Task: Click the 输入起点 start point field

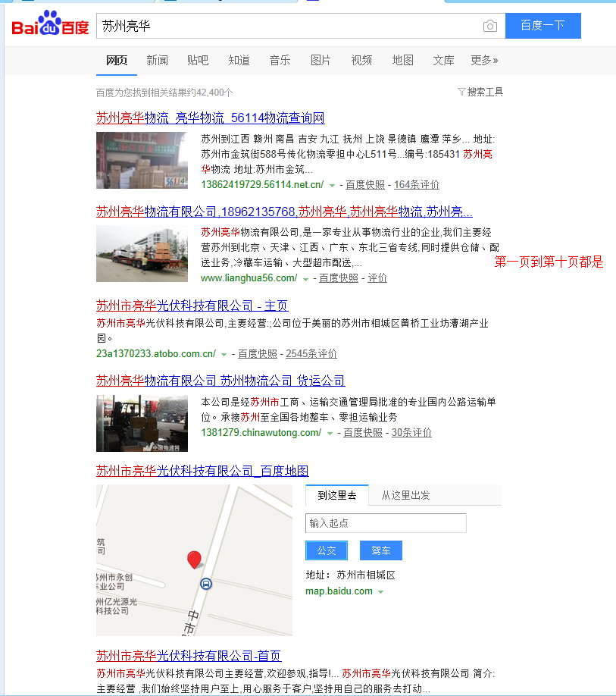Action: (386, 523)
